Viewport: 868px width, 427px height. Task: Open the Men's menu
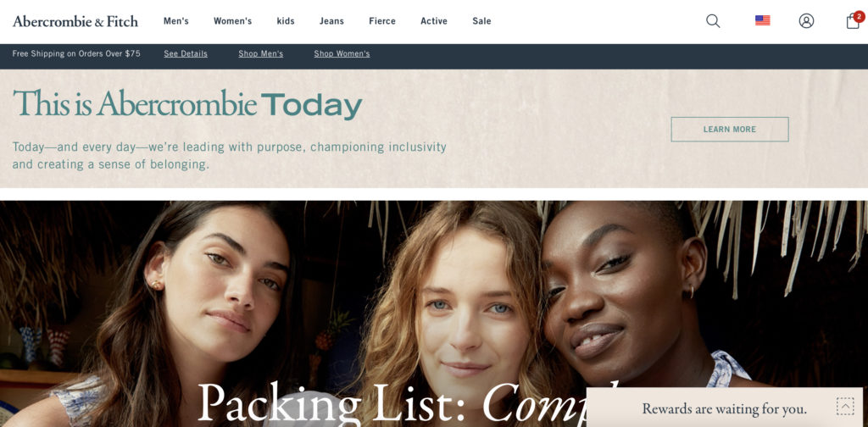coord(176,21)
